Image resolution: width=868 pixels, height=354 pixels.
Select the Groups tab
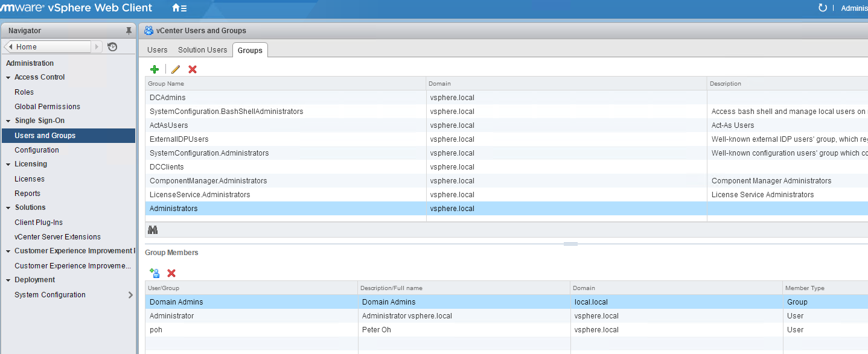pyautogui.click(x=250, y=50)
